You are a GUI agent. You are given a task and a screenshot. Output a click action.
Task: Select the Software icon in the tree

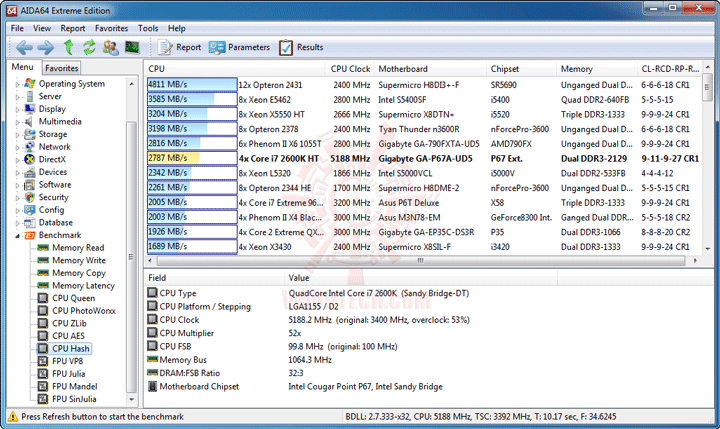[29, 185]
